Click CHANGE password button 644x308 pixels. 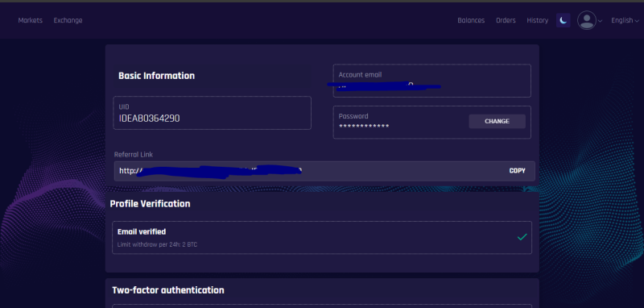[x=497, y=121]
